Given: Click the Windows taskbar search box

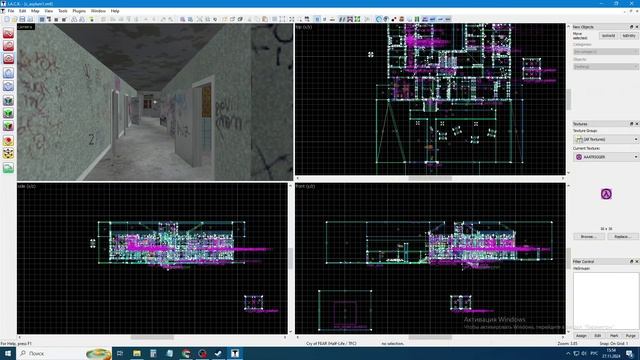Looking at the screenshot, I should pyautogui.click(x=64, y=353).
